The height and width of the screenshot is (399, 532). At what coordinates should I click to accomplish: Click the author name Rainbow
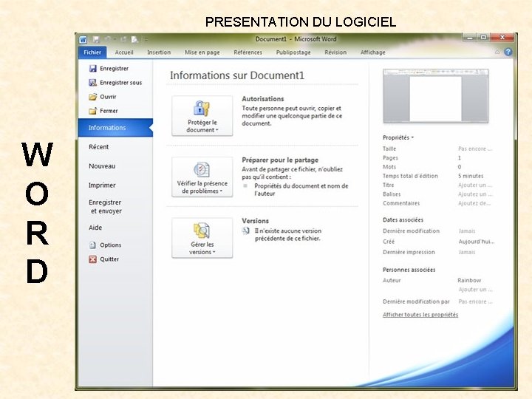point(469,280)
